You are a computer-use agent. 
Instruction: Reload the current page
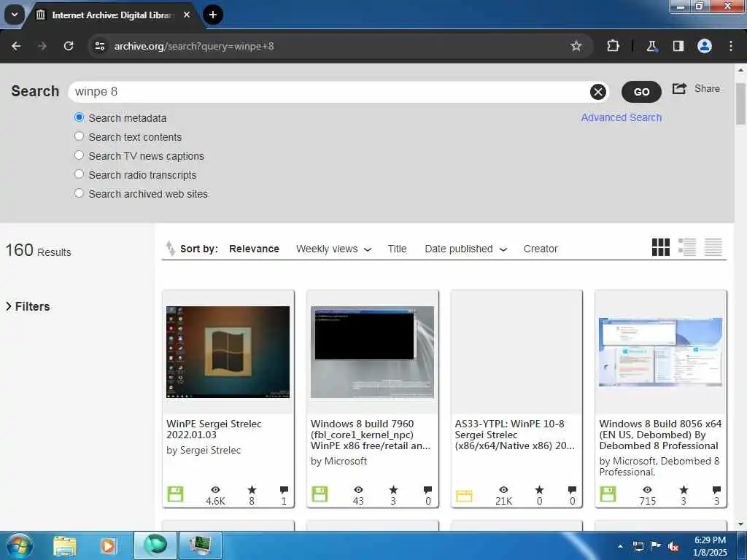[x=69, y=46]
